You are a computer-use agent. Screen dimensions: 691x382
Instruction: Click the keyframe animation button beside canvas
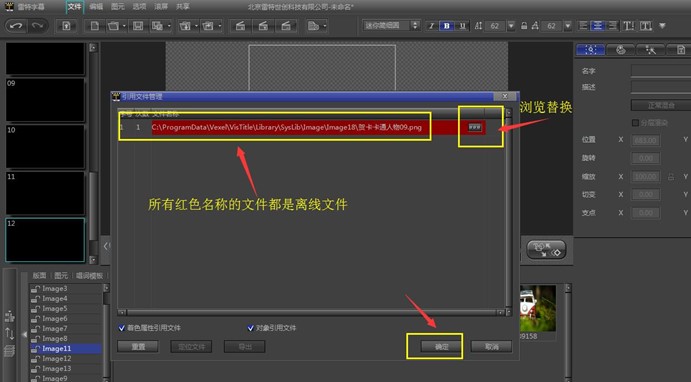click(x=546, y=250)
